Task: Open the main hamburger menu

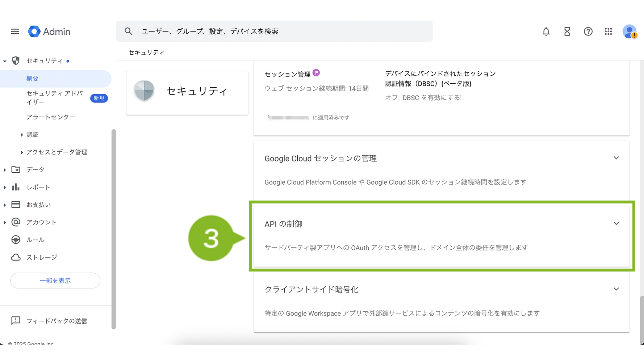Action: [15, 31]
